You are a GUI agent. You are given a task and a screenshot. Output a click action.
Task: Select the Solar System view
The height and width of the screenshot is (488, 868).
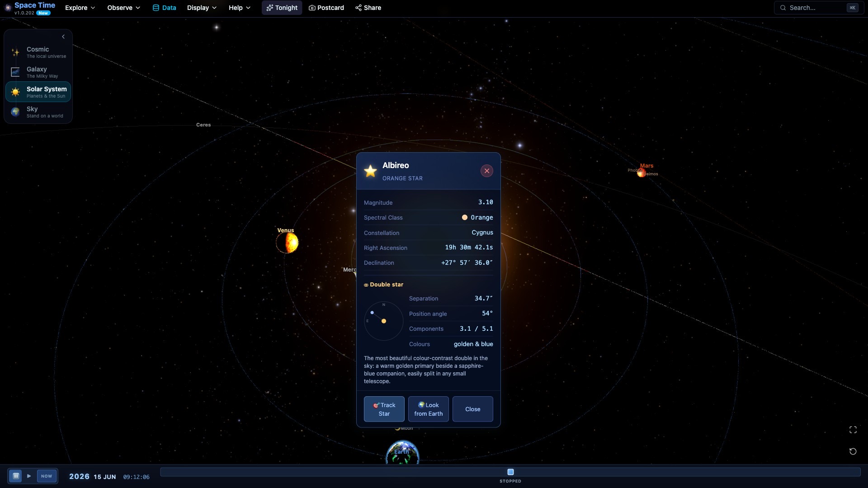(38, 92)
